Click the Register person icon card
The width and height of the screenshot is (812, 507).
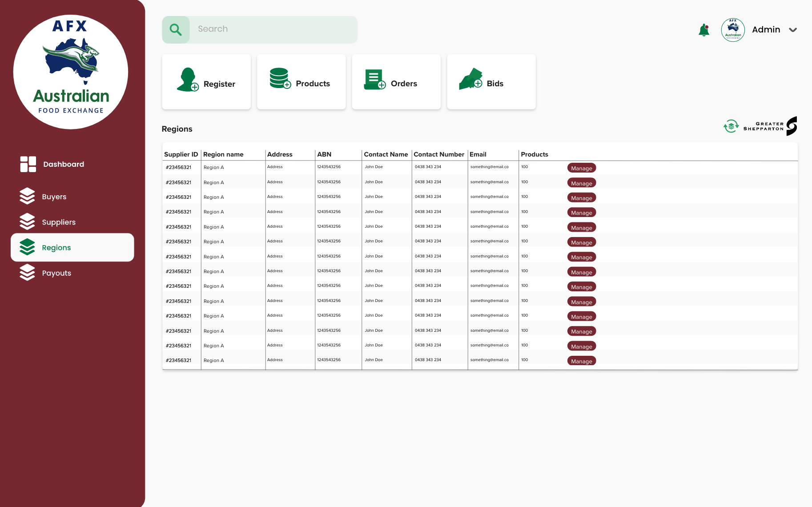206,82
